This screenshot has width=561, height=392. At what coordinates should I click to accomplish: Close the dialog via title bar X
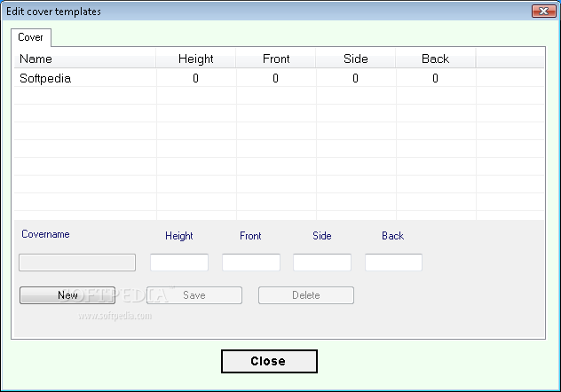[543, 11]
